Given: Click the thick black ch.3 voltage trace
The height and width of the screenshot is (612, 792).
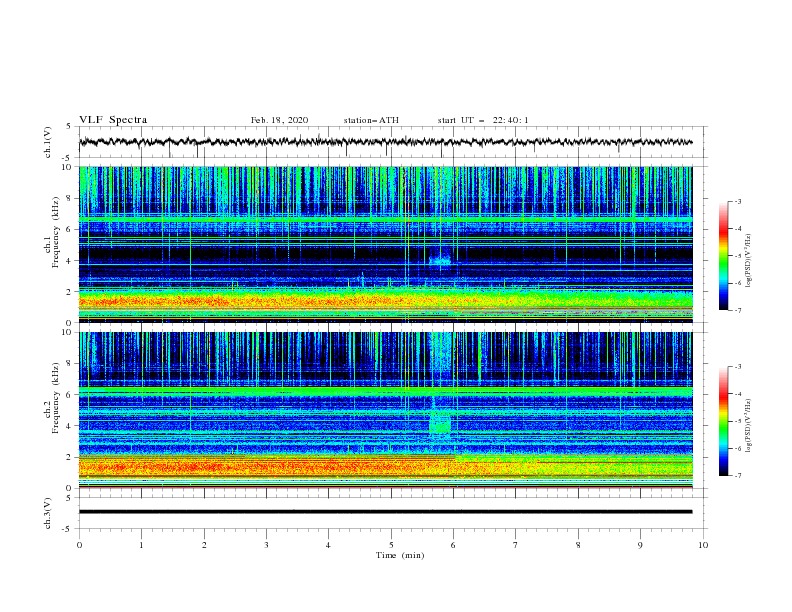Looking at the screenshot, I should pyautogui.click(x=385, y=512).
